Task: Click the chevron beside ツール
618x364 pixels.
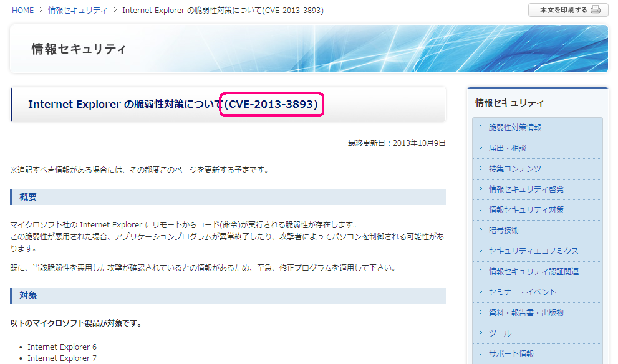Action: click(x=481, y=332)
